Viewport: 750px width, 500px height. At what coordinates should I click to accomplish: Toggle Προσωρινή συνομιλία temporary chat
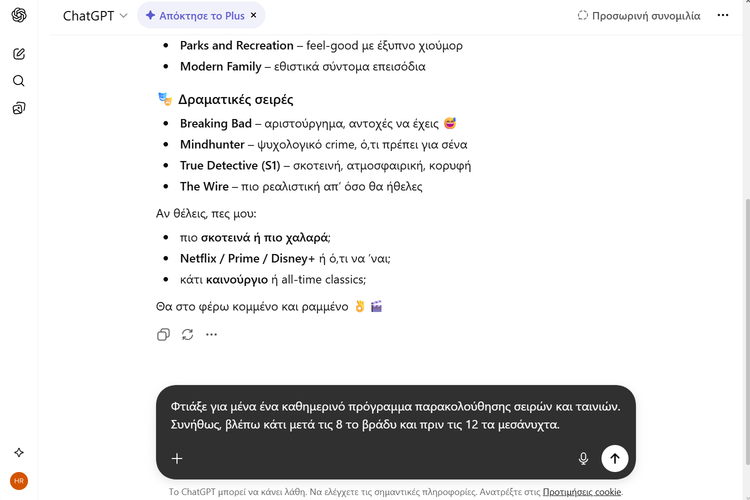(x=639, y=16)
